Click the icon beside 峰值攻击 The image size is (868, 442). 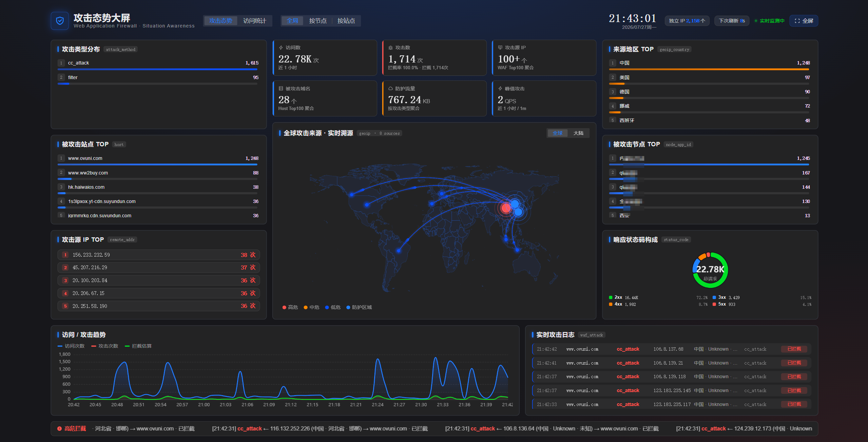tap(500, 89)
